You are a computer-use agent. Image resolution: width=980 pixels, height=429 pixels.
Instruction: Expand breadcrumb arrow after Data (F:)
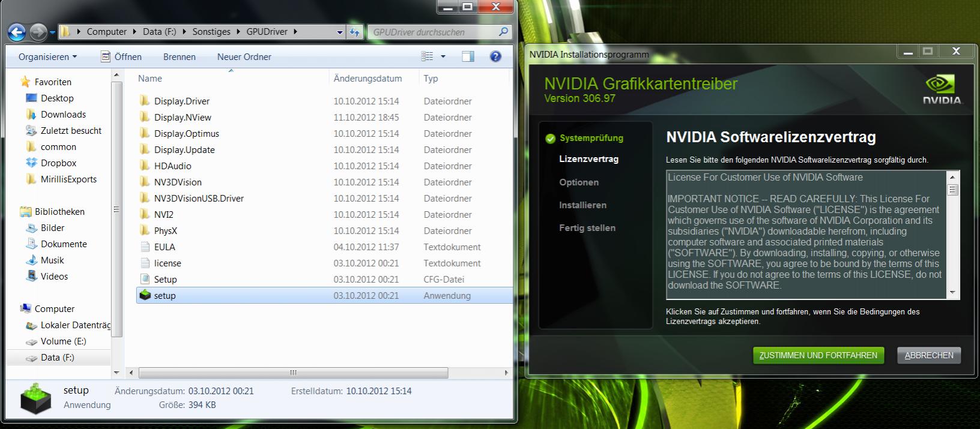point(184,32)
